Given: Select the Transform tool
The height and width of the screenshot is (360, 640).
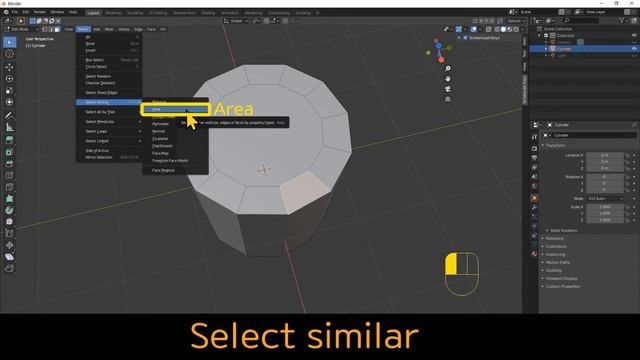Looking at the screenshot, I should [9, 102].
